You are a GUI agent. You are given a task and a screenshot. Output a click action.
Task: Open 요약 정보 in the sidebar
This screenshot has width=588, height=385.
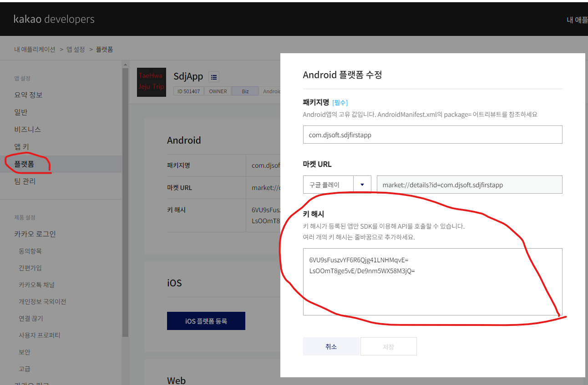(28, 95)
